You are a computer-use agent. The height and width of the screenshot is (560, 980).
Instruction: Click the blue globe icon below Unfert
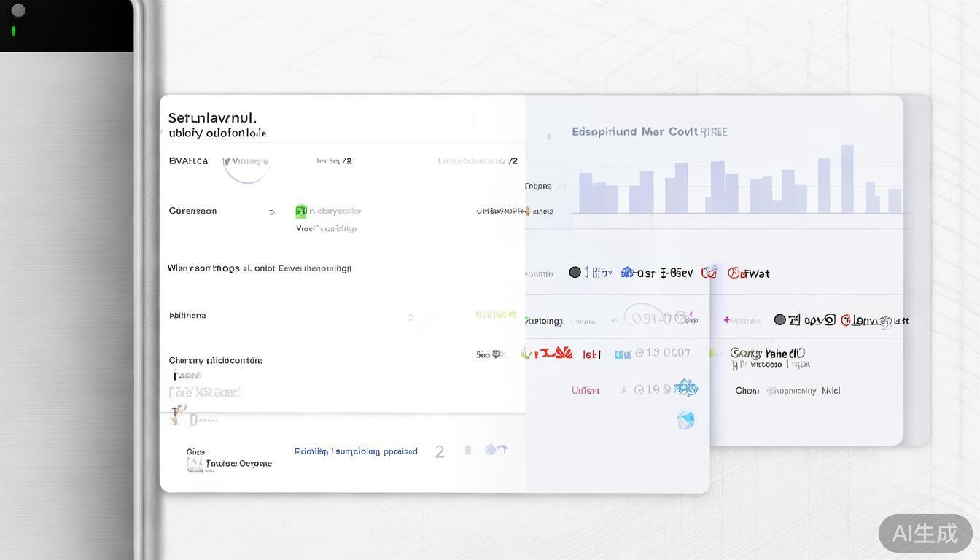[685, 420]
